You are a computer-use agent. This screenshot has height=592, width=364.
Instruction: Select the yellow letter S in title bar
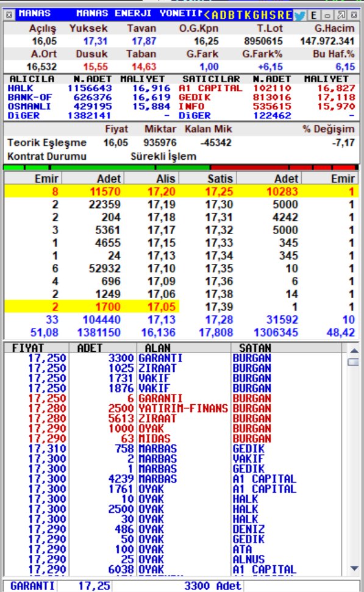272,15
